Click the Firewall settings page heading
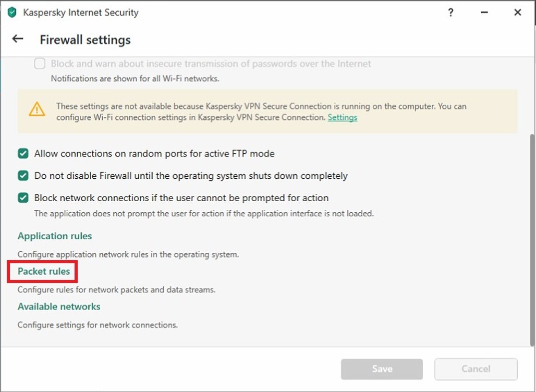The height and width of the screenshot is (392, 536). [x=85, y=40]
